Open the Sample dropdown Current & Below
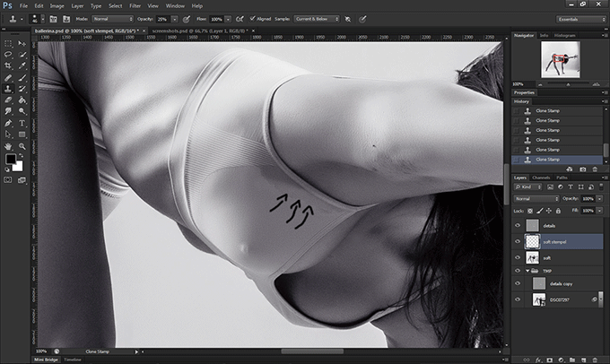The height and width of the screenshot is (364, 610). click(317, 19)
